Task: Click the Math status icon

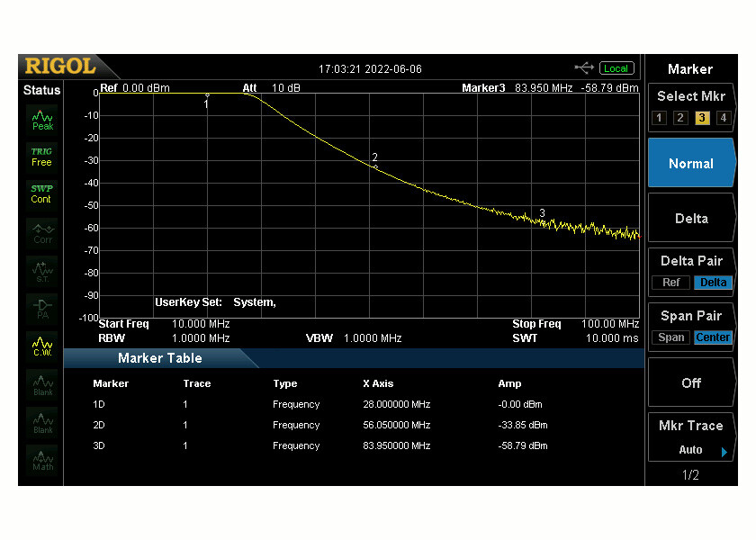Action: point(40,460)
